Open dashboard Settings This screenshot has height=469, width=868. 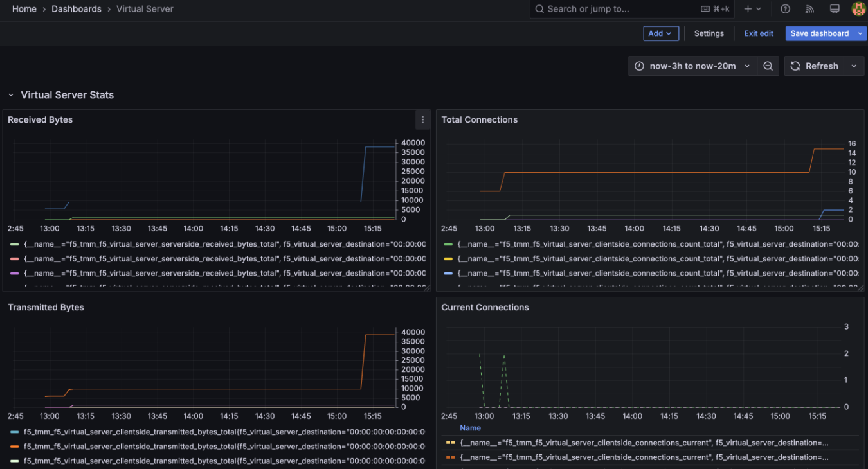coord(709,33)
